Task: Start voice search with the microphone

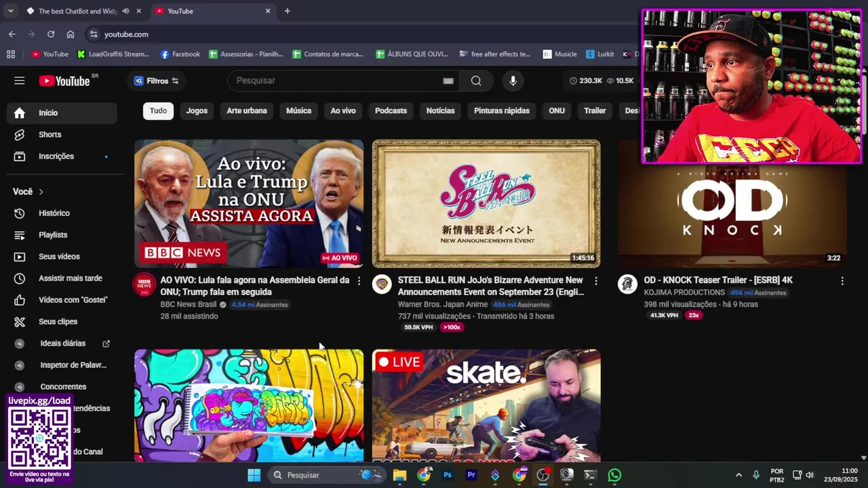Action: tap(513, 81)
